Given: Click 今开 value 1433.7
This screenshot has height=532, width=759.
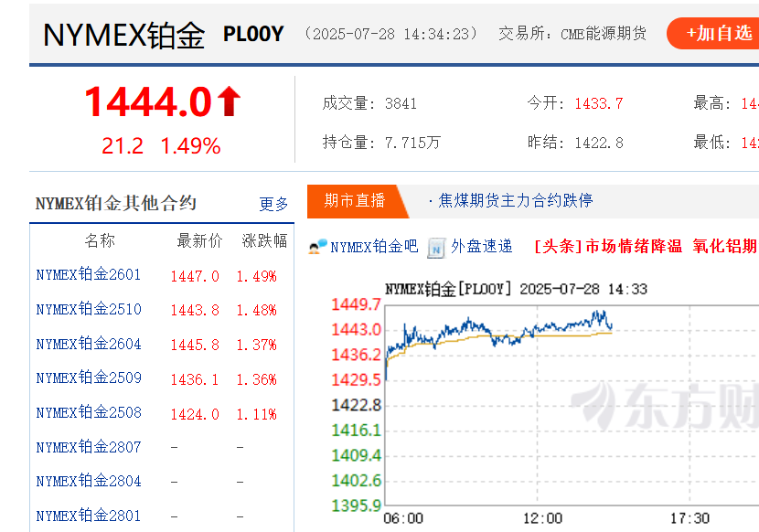Looking at the screenshot, I should (599, 103).
